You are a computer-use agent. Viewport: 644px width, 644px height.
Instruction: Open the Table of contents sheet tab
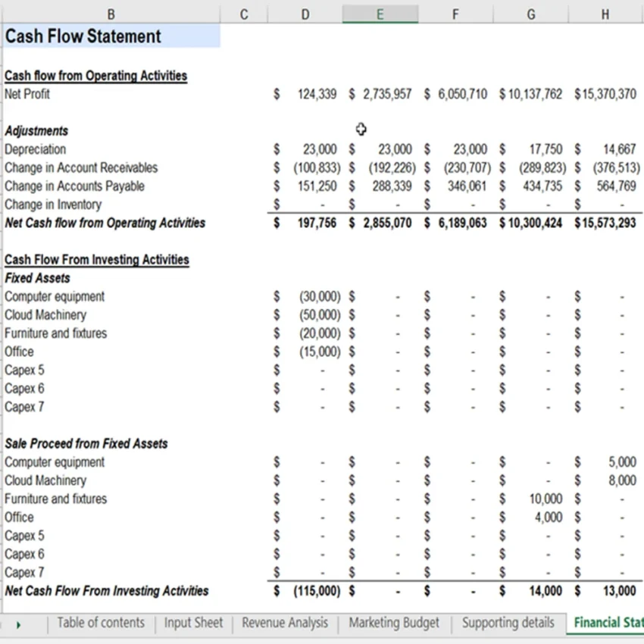(x=101, y=623)
